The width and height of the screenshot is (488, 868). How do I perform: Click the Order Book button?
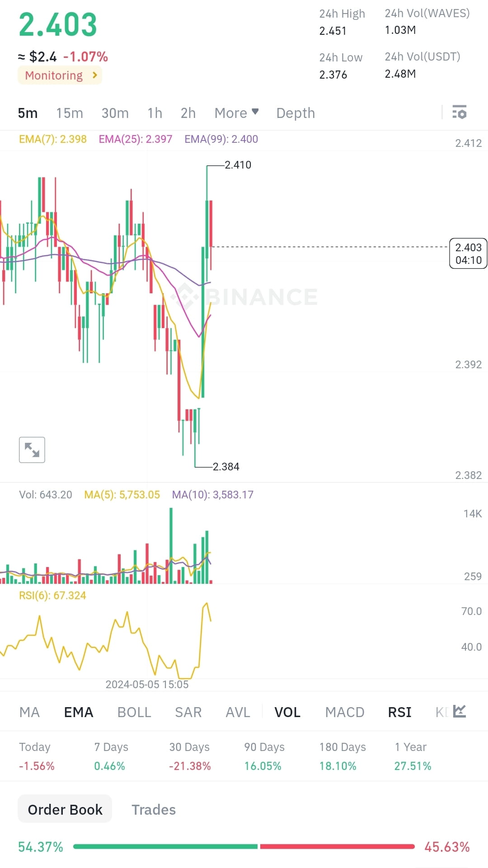pos(65,809)
